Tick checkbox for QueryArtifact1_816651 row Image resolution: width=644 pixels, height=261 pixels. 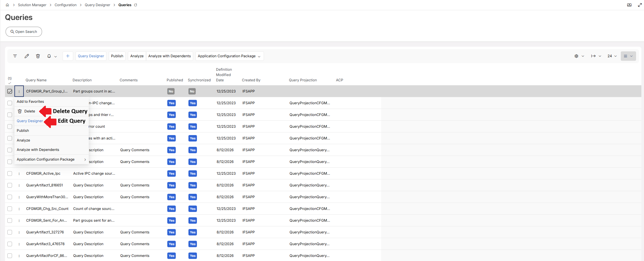point(10,185)
